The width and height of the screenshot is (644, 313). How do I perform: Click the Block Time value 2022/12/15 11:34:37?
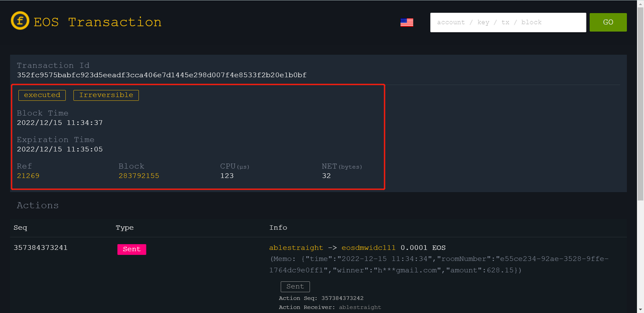pyautogui.click(x=60, y=123)
